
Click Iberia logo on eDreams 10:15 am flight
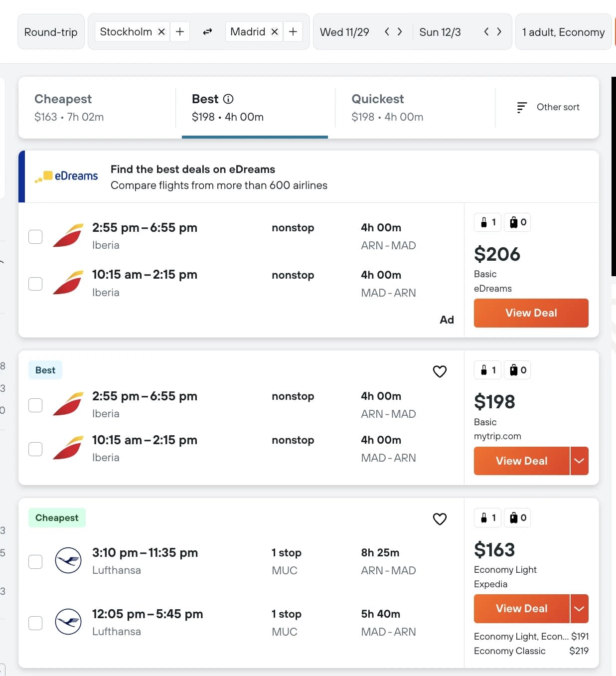click(68, 283)
